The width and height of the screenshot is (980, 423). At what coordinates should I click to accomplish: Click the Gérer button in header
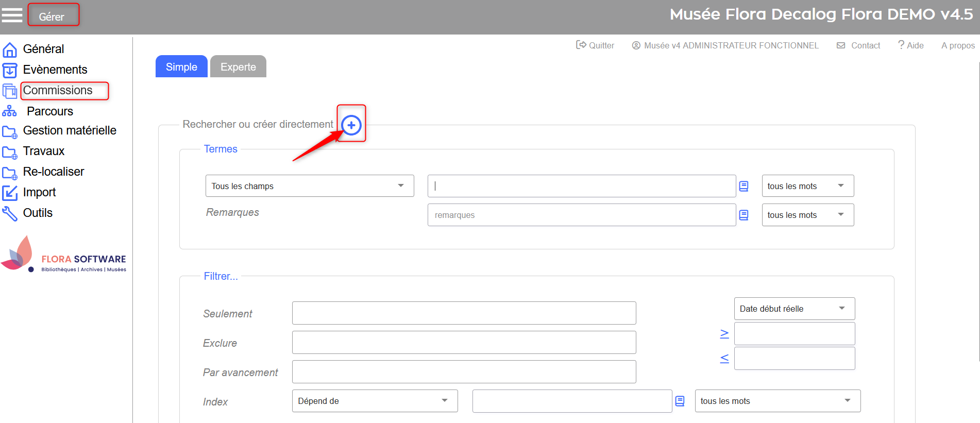[53, 15]
